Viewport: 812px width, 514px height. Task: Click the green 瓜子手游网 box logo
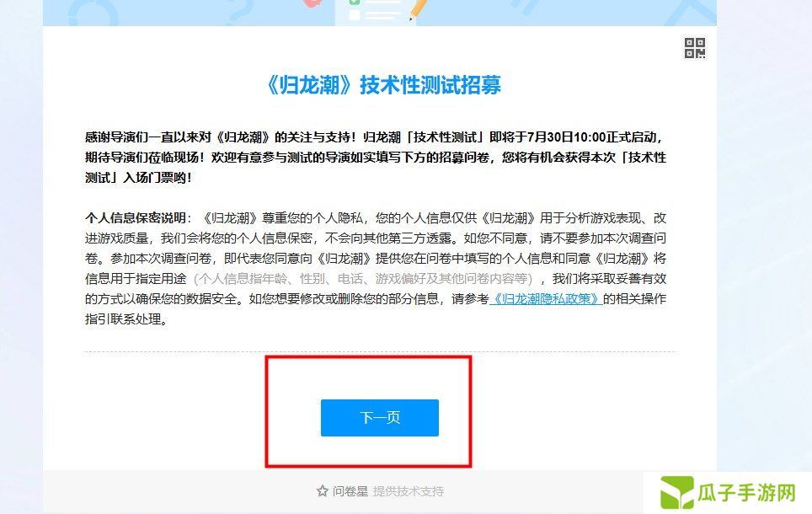coord(677,492)
